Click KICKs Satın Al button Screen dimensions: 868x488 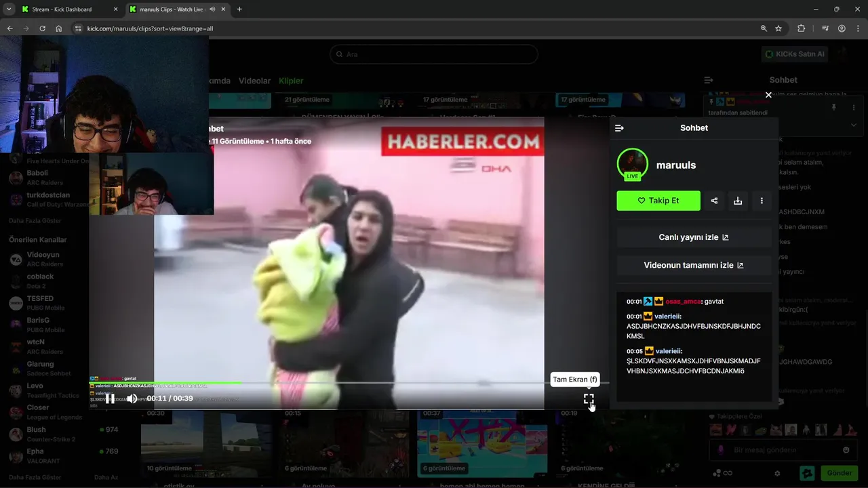(x=795, y=54)
